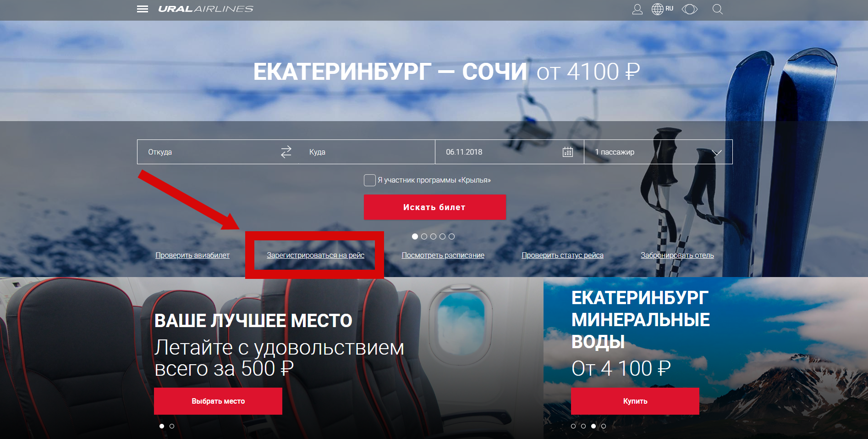Expand the passenger count dropdown

658,152
